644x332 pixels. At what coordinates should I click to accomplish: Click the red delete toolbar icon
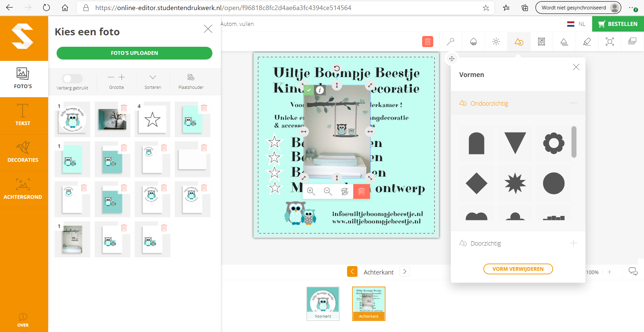pos(428,41)
